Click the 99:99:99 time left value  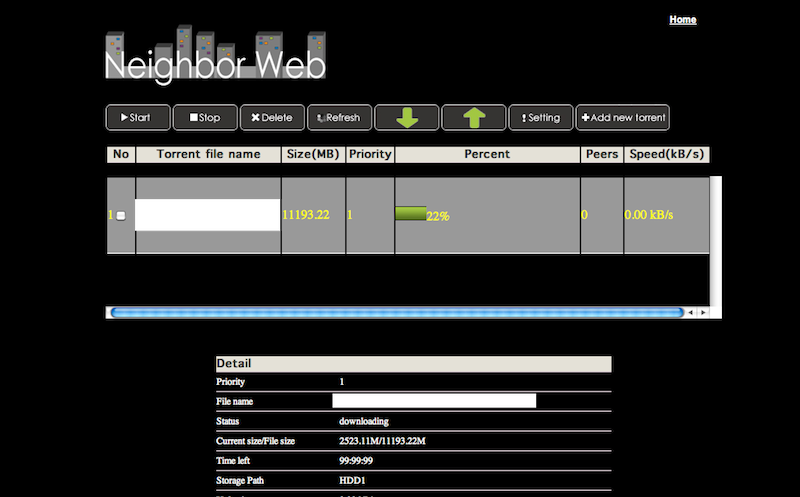pos(356,461)
